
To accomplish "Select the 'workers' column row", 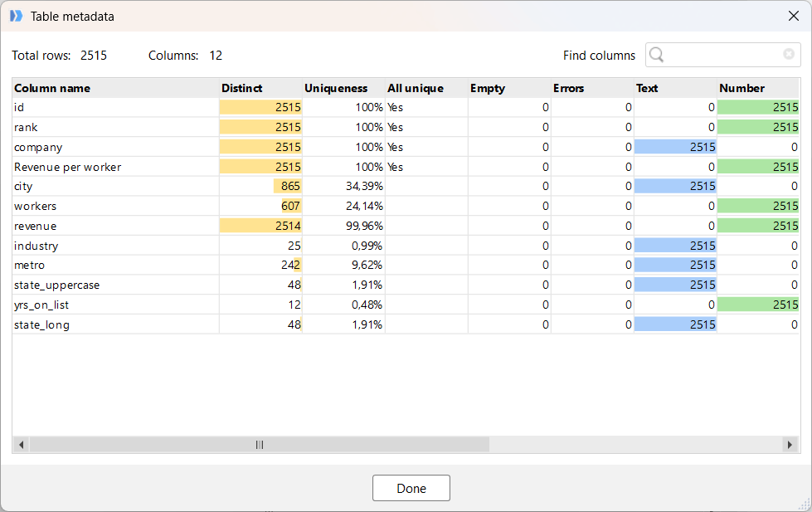I will [x=406, y=207].
